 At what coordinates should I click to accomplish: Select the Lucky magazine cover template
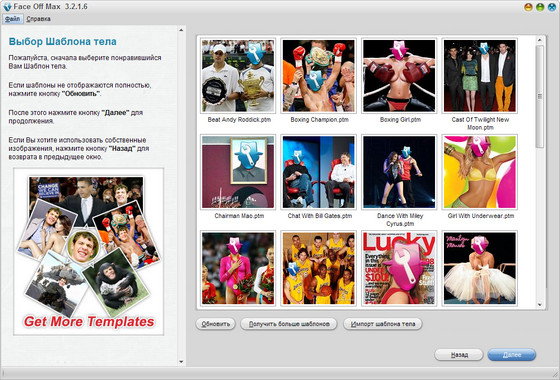click(x=399, y=268)
